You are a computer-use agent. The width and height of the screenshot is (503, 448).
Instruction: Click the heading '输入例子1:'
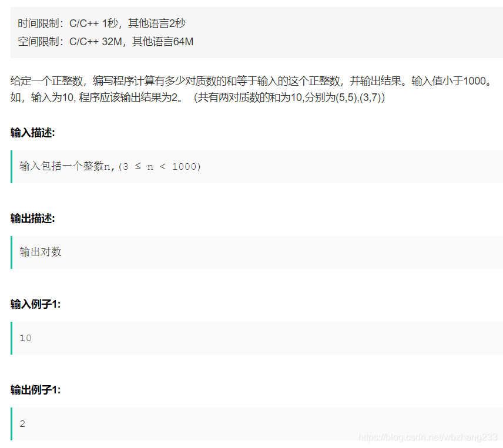35,304
